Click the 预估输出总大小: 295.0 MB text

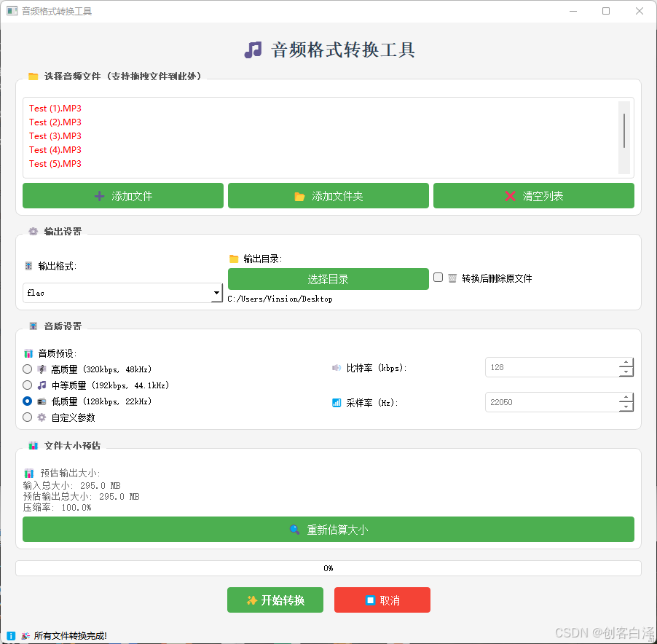tap(82, 497)
